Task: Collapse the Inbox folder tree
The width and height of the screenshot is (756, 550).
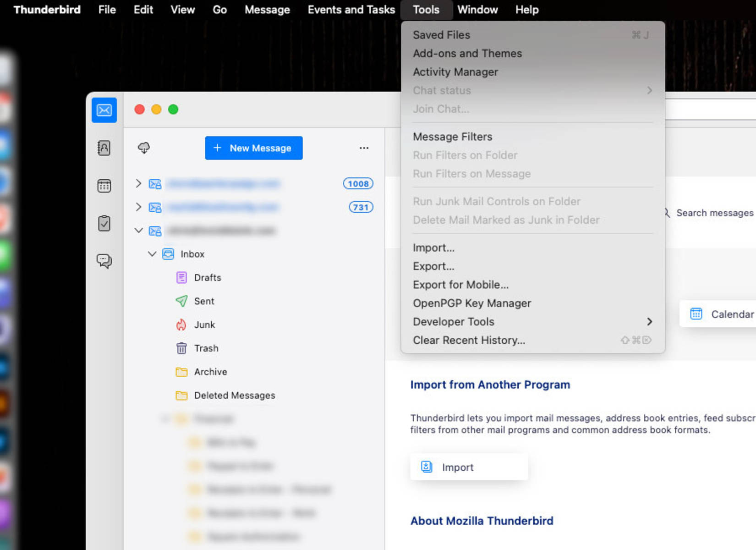Action: (152, 253)
